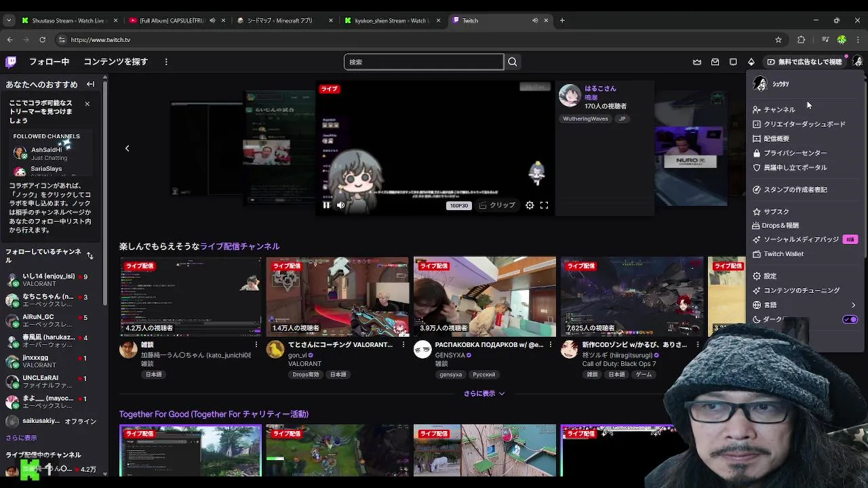
Task: Switch to kyukon_shien Stream browser tab
Action: point(392,20)
